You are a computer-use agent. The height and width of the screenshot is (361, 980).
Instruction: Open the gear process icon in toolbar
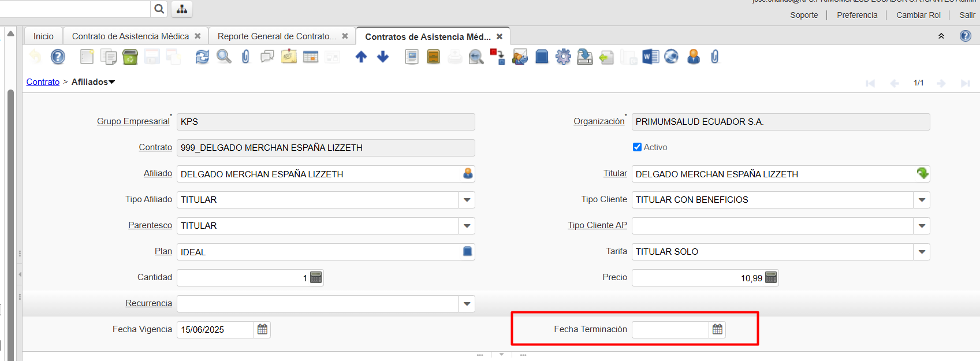coord(563,57)
